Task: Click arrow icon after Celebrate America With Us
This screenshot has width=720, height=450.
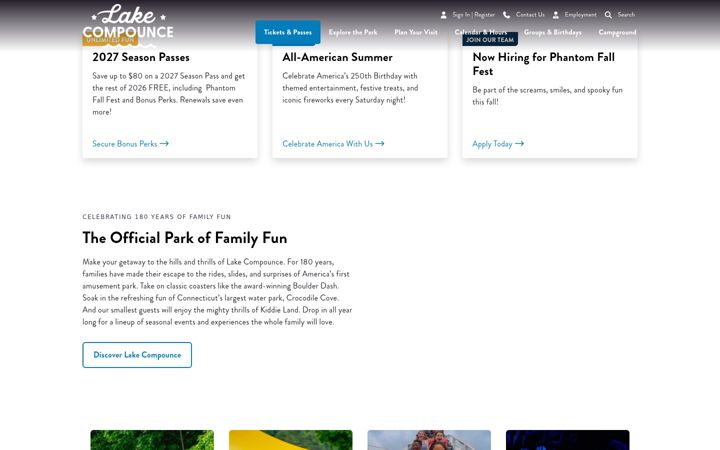Action: pyautogui.click(x=380, y=144)
